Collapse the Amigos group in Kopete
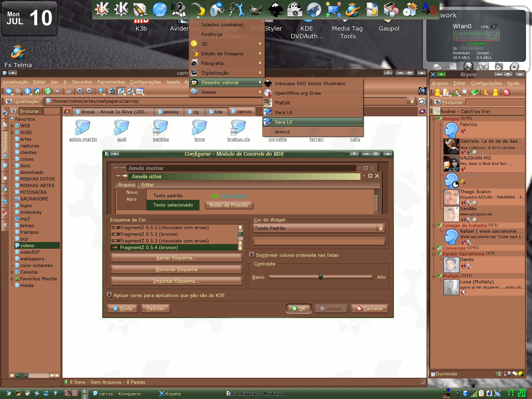This screenshot has height=399, width=532. [x=434, y=119]
